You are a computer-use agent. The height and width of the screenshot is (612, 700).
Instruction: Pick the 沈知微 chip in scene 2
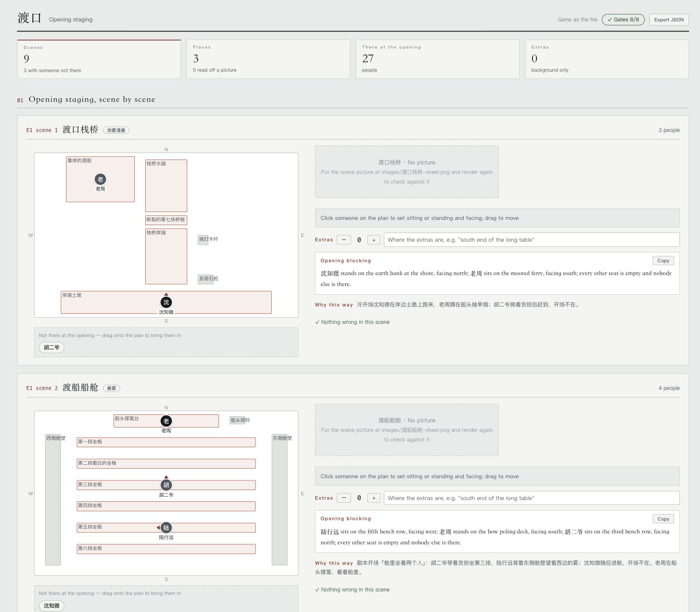point(52,606)
